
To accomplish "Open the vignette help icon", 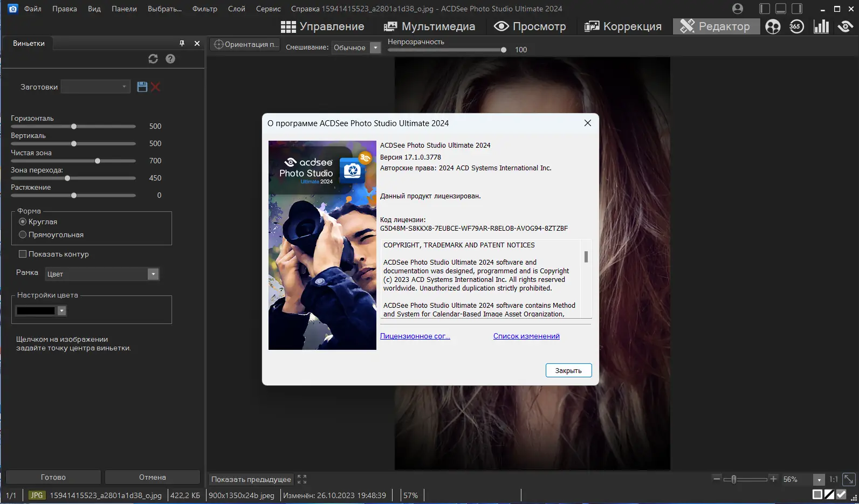I will [170, 59].
